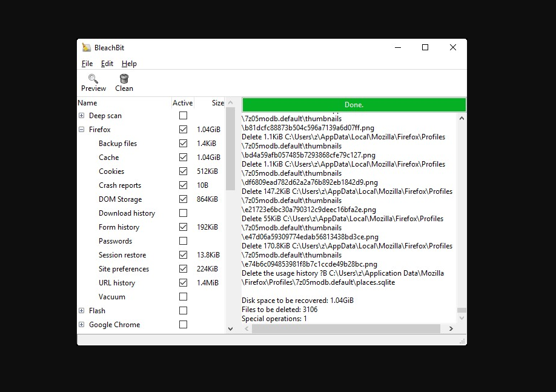The width and height of the screenshot is (556, 392).
Task: Collapse the Firefox tree node
Action: 82,130
